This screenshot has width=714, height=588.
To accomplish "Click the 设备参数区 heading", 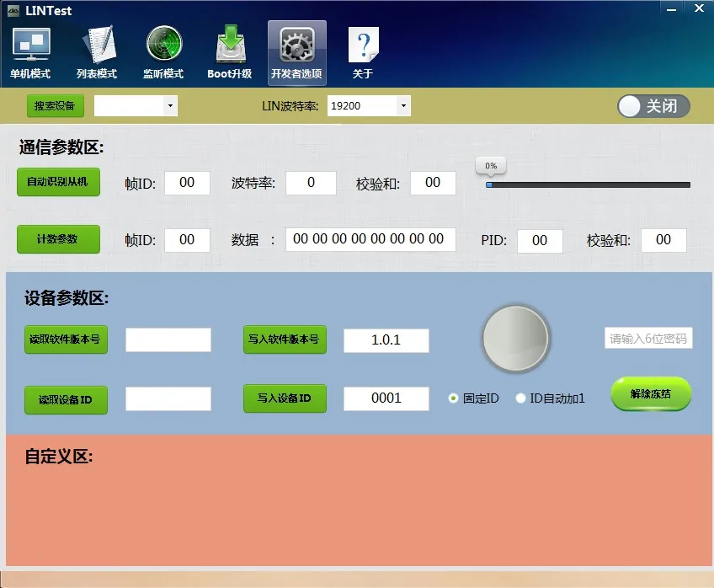I will point(67,298).
